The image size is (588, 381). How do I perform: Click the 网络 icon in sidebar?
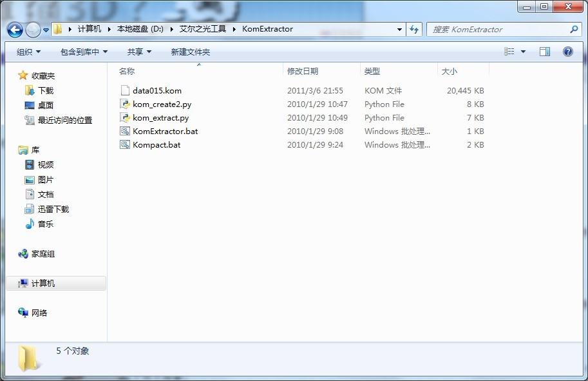(23, 312)
